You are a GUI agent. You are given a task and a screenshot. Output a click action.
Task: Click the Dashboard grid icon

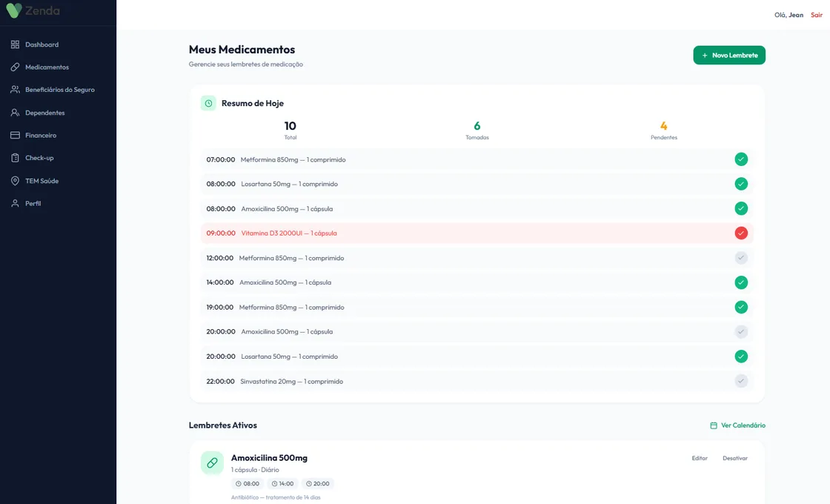point(15,44)
